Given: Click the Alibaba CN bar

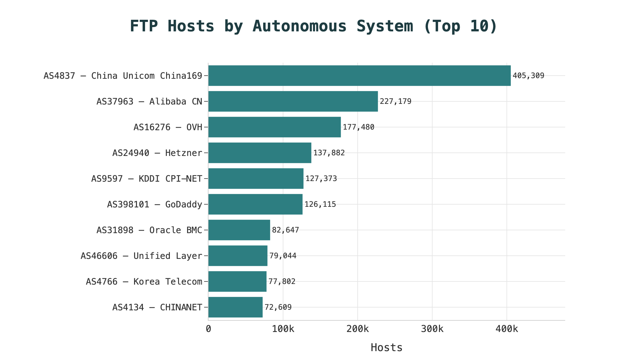Looking at the screenshot, I should click(x=293, y=101).
